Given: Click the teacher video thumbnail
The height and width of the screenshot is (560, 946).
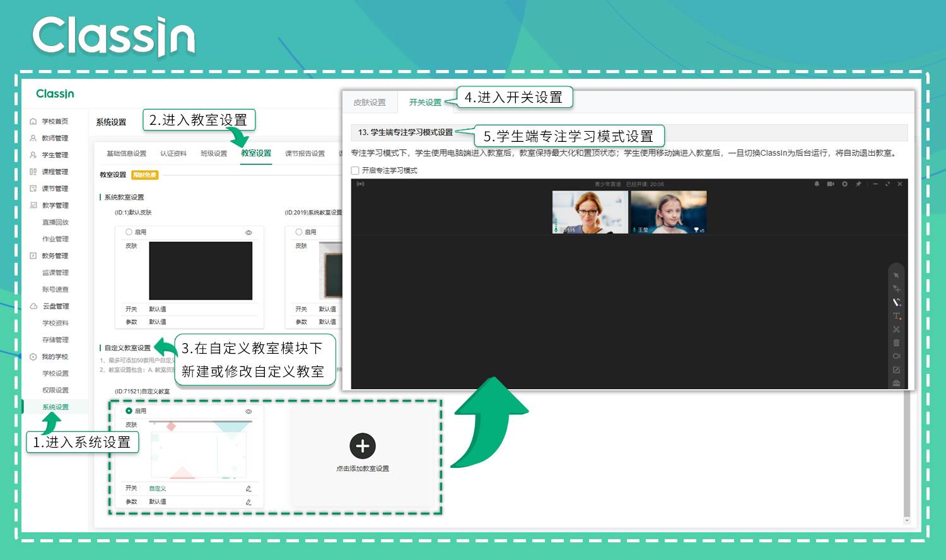Looking at the screenshot, I should (590, 212).
